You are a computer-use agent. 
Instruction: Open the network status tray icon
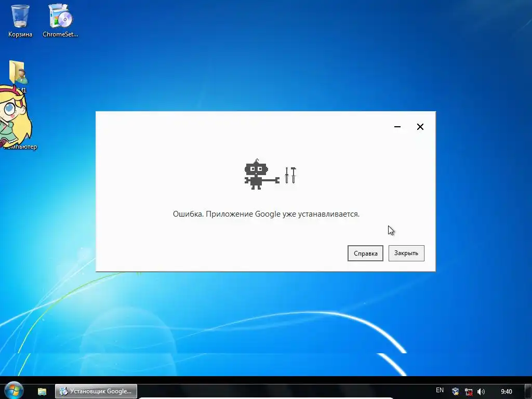pyautogui.click(x=468, y=392)
